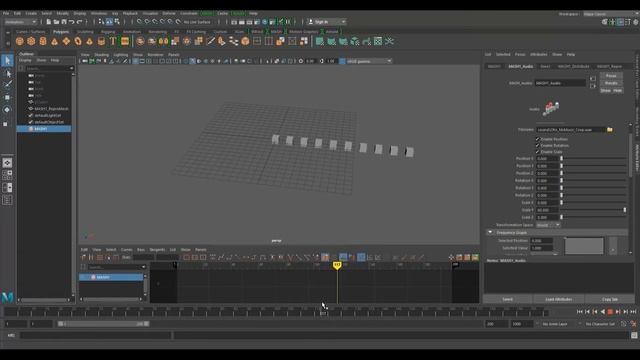Click the Show button
640x360 pixels.
pos(605,91)
